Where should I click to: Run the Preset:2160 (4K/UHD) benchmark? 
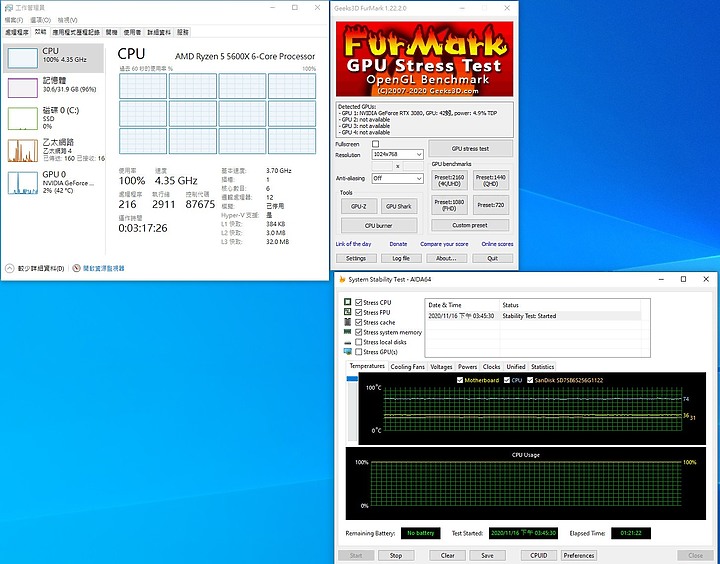pos(449,180)
